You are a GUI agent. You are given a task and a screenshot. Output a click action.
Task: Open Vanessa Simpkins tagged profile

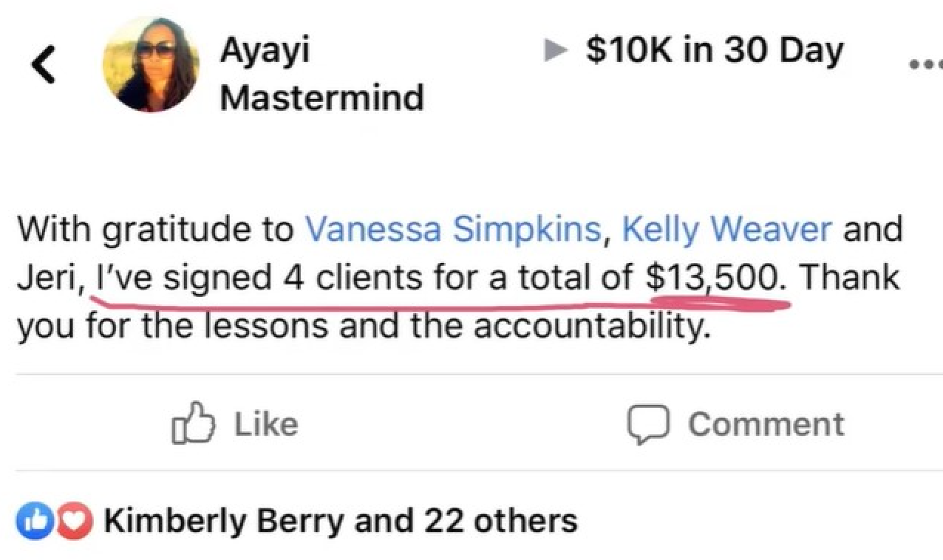pyautogui.click(x=452, y=229)
